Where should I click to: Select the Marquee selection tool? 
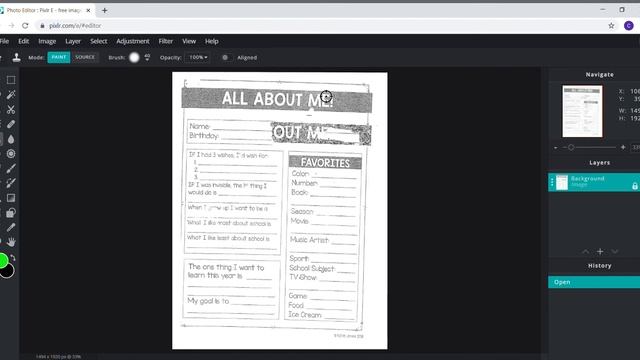11,80
